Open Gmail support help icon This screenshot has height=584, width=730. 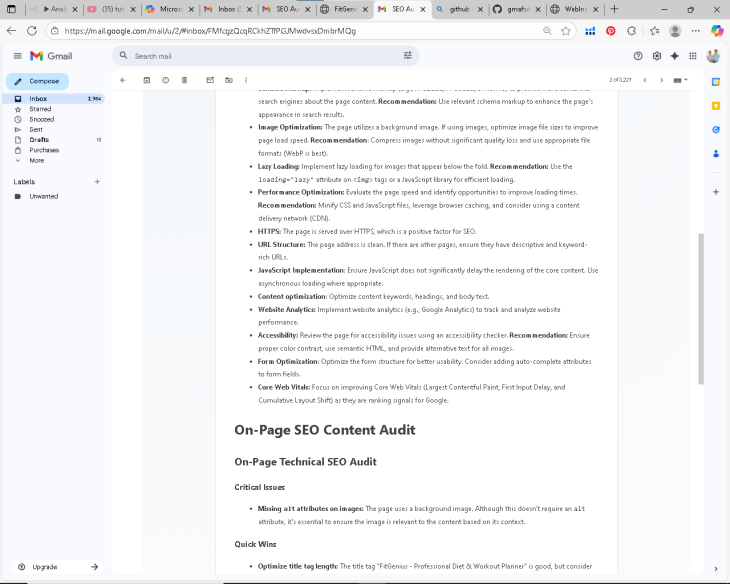tap(638, 56)
